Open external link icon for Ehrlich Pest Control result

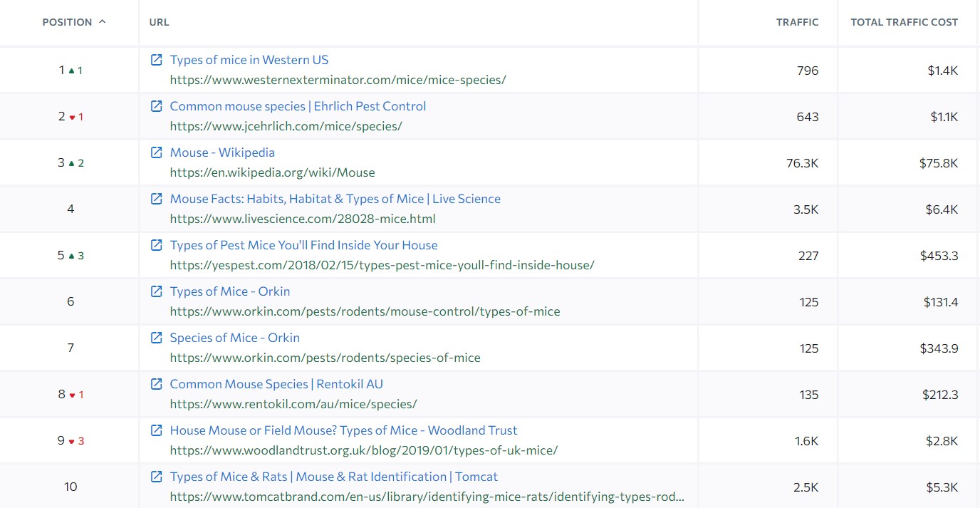point(157,106)
